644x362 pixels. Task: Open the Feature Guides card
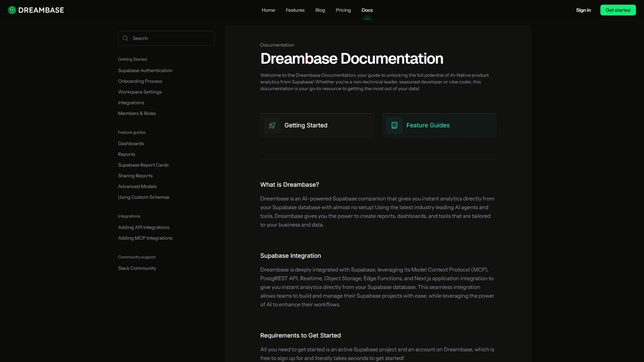click(x=439, y=125)
